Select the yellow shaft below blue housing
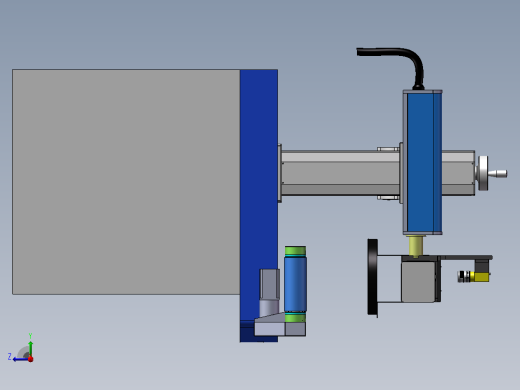This screenshot has height=390, width=520. click(x=415, y=246)
